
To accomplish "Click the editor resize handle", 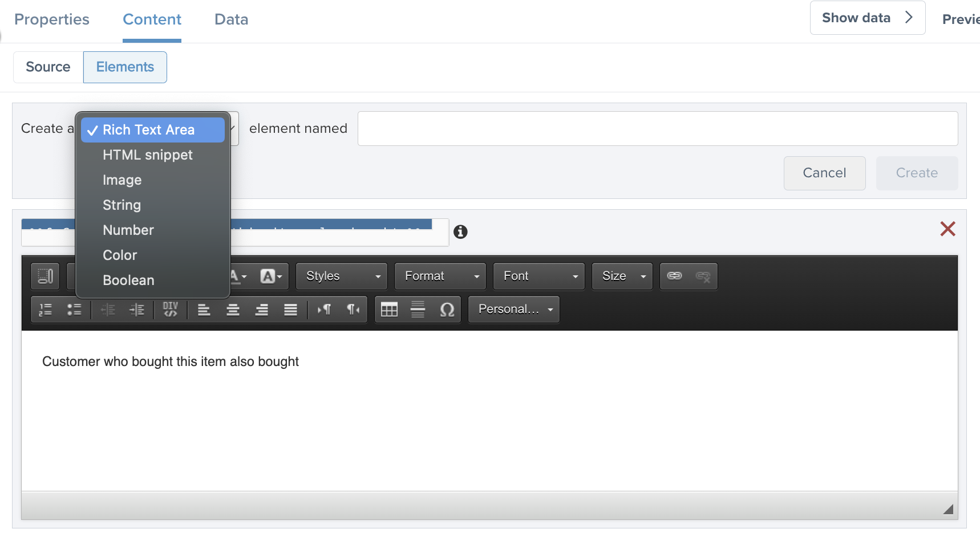I will [x=948, y=509].
